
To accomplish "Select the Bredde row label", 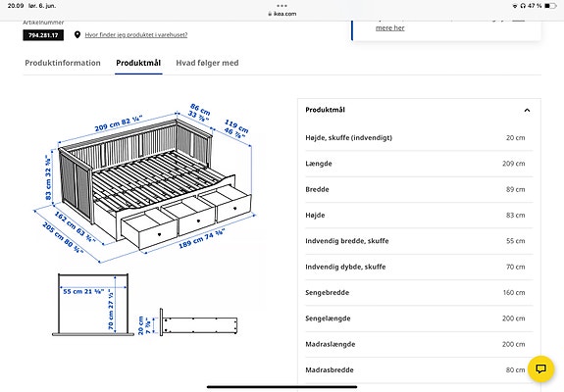I will tap(317, 189).
